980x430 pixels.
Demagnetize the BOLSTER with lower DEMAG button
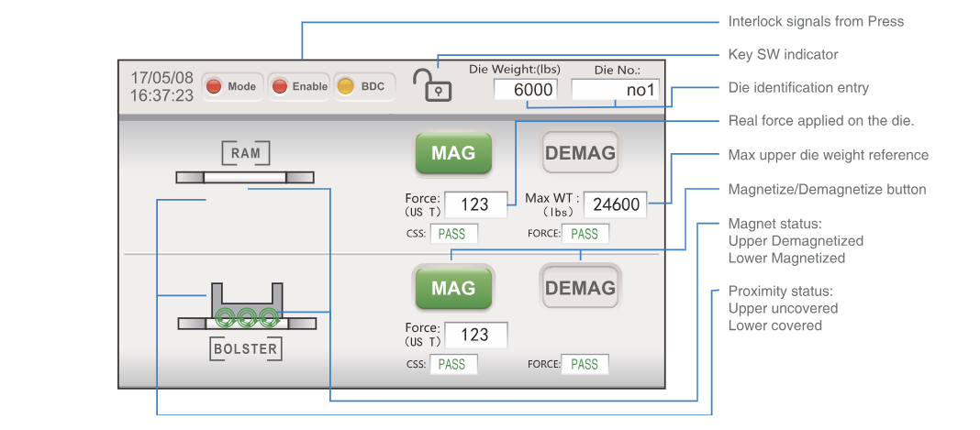tap(581, 288)
